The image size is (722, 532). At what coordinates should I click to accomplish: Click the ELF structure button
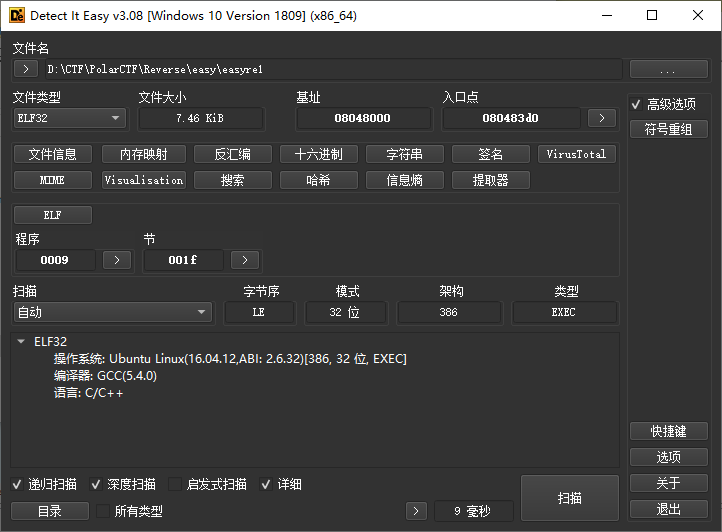53,215
